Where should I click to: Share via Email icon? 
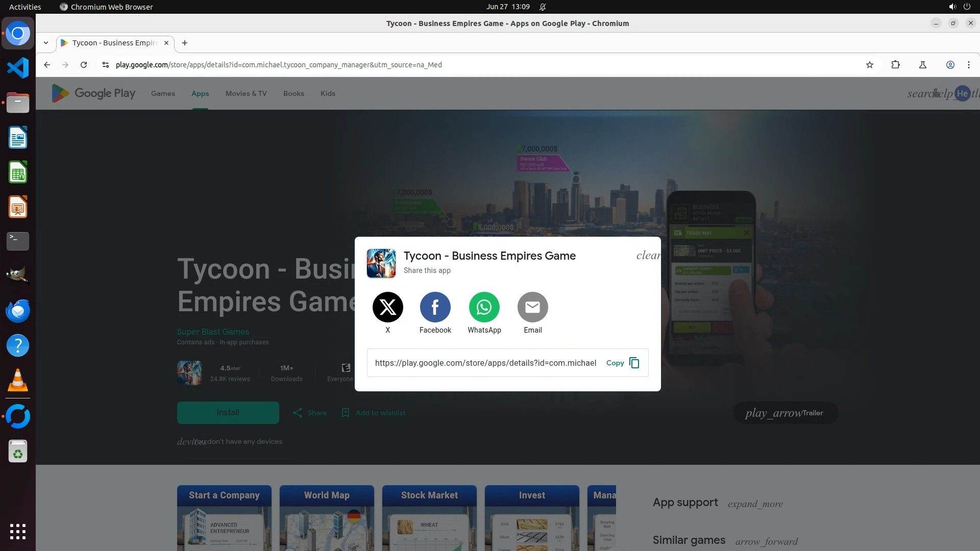tap(532, 307)
